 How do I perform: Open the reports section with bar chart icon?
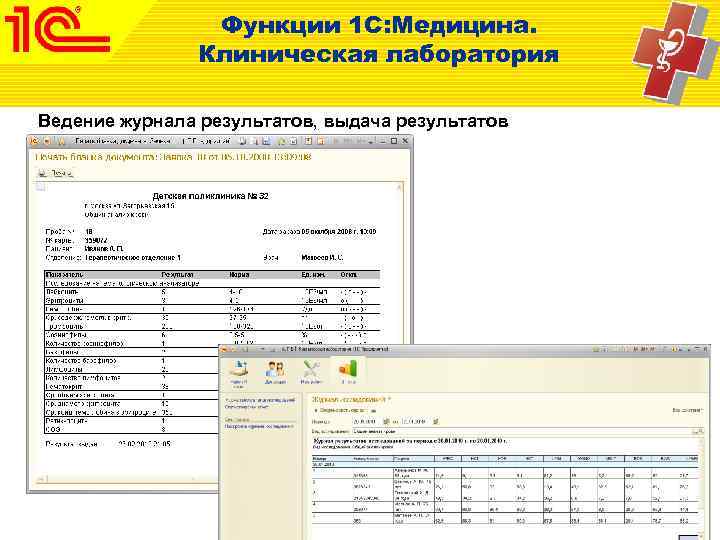348,372
